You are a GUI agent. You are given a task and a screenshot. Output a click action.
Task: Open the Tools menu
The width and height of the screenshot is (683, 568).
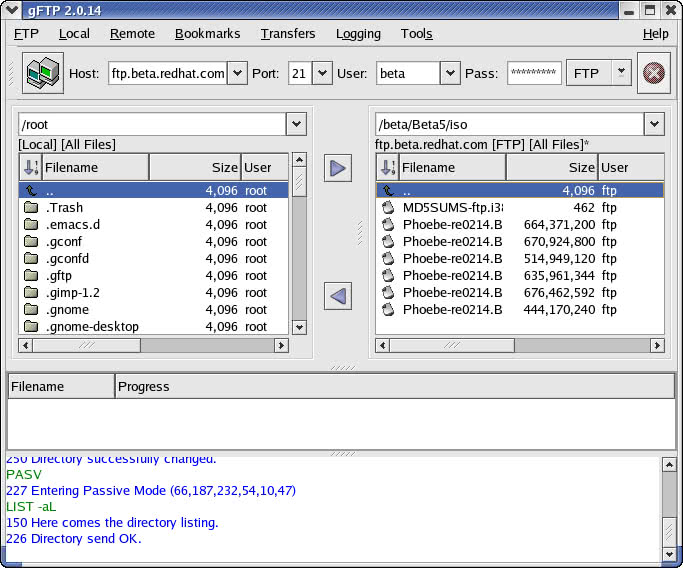[x=416, y=34]
